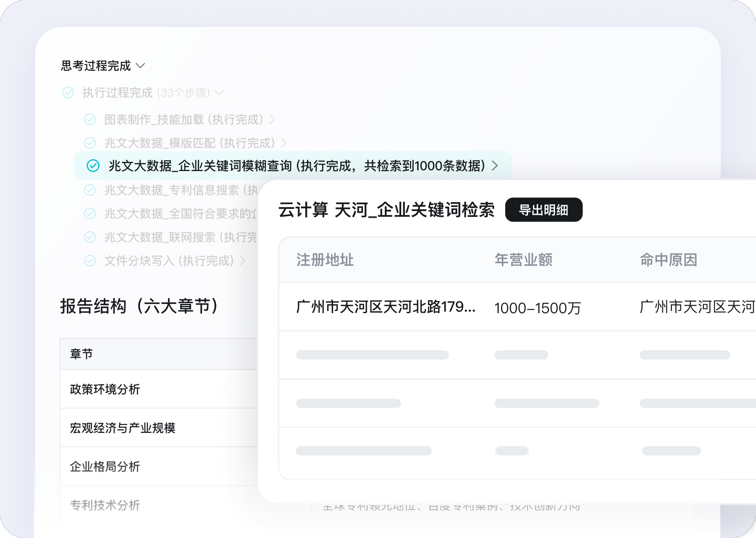Open 兆文大数据_专利信息搜索 step

pyautogui.click(x=181, y=190)
